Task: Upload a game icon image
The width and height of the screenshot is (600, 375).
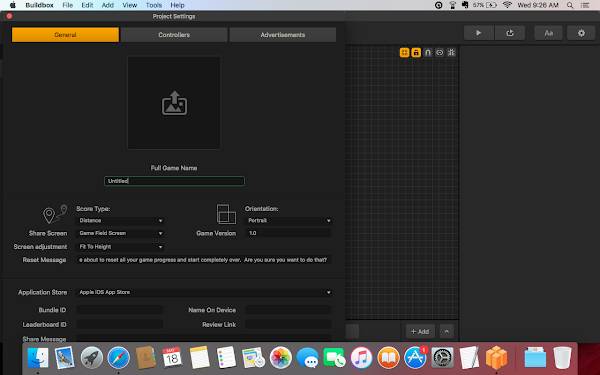Action: pos(174,103)
